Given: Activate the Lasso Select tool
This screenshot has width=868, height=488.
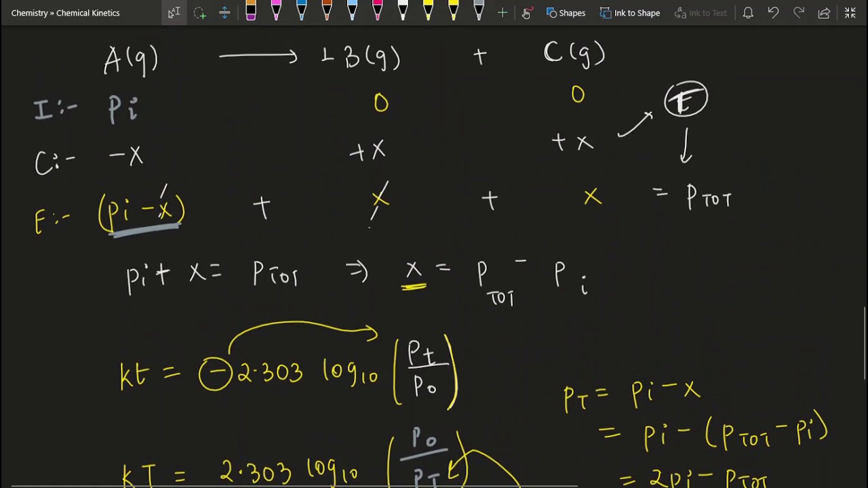Looking at the screenshot, I should (199, 12).
